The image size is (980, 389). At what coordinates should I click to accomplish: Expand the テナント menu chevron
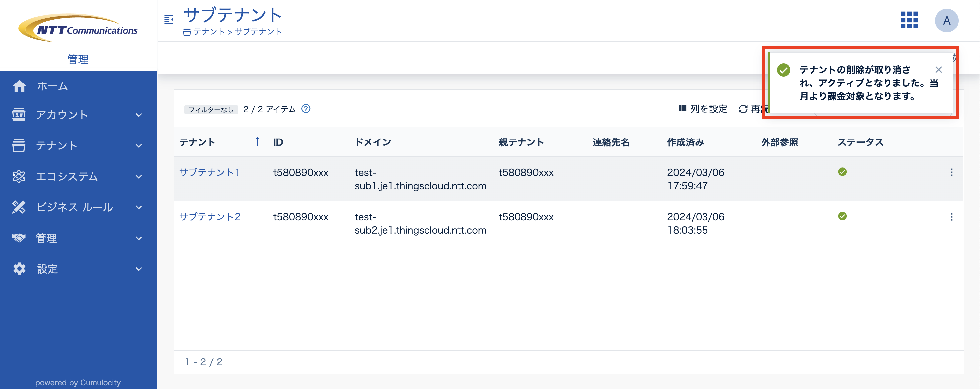coord(139,146)
